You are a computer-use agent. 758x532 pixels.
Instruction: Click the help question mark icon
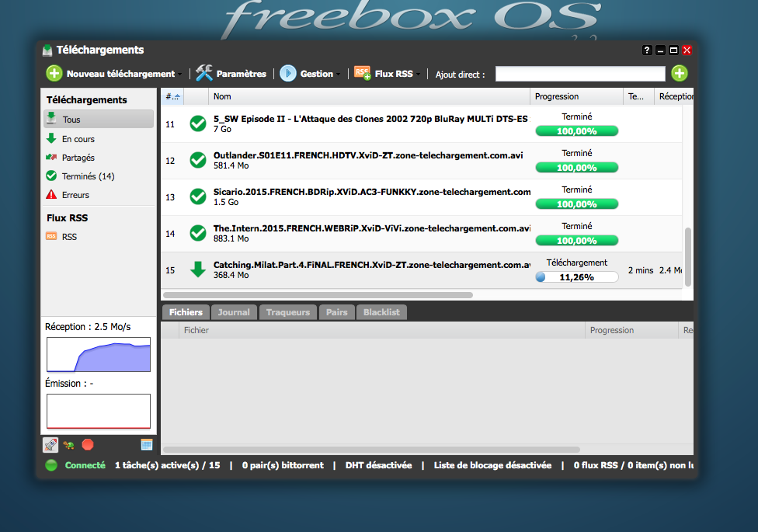647,50
